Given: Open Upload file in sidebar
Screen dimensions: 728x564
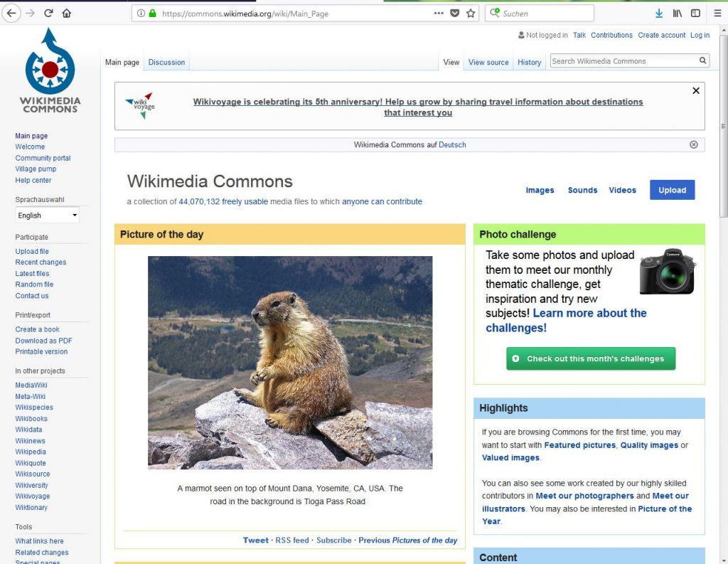Looking at the screenshot, I should click(x=32, y=251).
